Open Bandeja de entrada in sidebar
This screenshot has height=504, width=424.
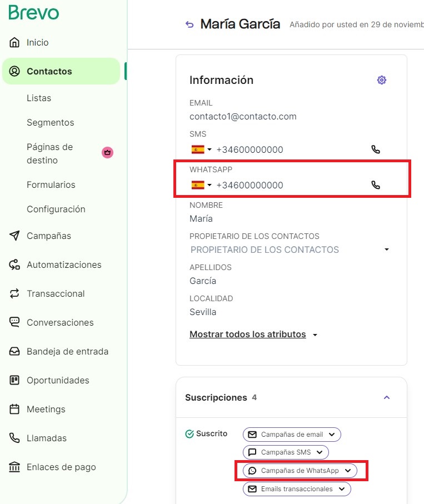[x=67, y=351]
